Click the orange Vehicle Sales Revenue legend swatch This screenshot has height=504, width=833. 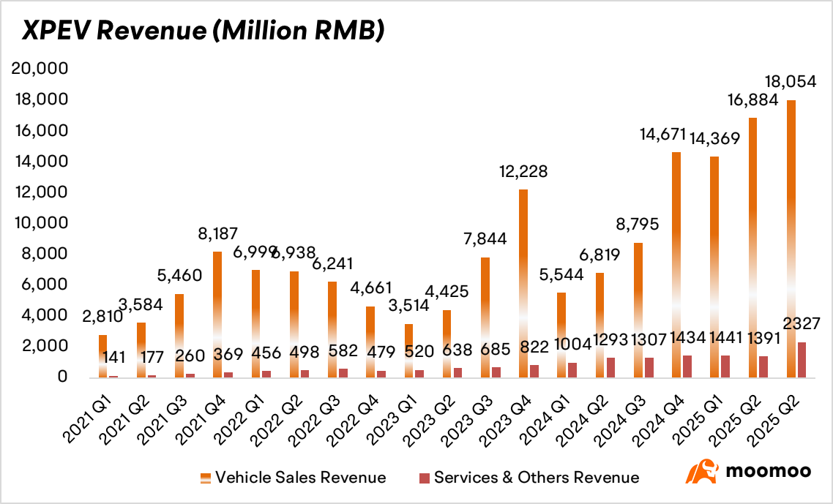tap(205, 478)
